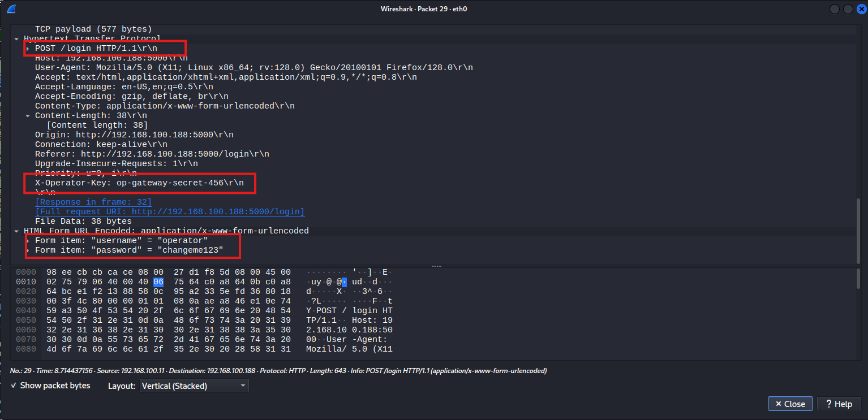Collapse the Hypertext Transfer Protocol tree
The height and width of the screenshot is (420, 868).
(16, 38)
